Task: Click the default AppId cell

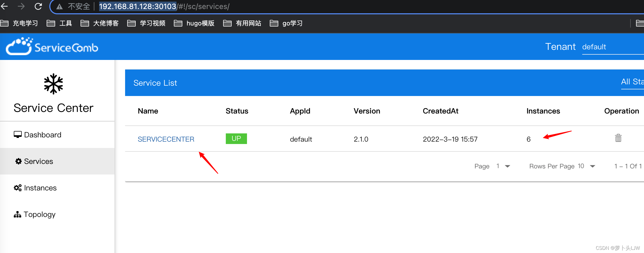Action: pyautogui.click(x=301, y=139)
